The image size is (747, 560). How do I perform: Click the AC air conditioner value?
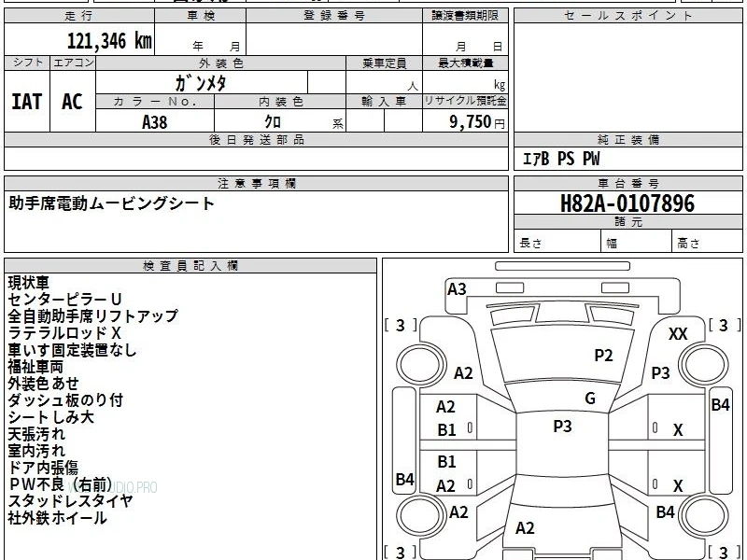pos(73,102)
